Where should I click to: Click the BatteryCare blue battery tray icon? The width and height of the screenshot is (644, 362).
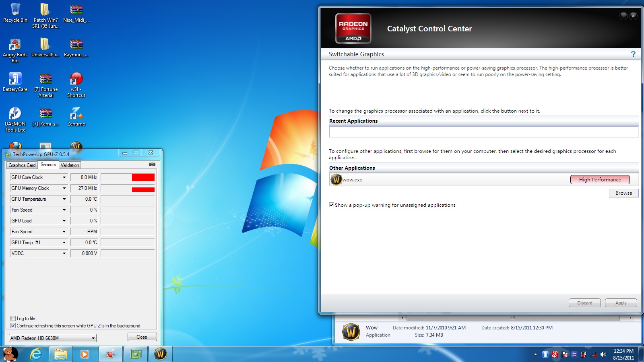pos(545,354)
